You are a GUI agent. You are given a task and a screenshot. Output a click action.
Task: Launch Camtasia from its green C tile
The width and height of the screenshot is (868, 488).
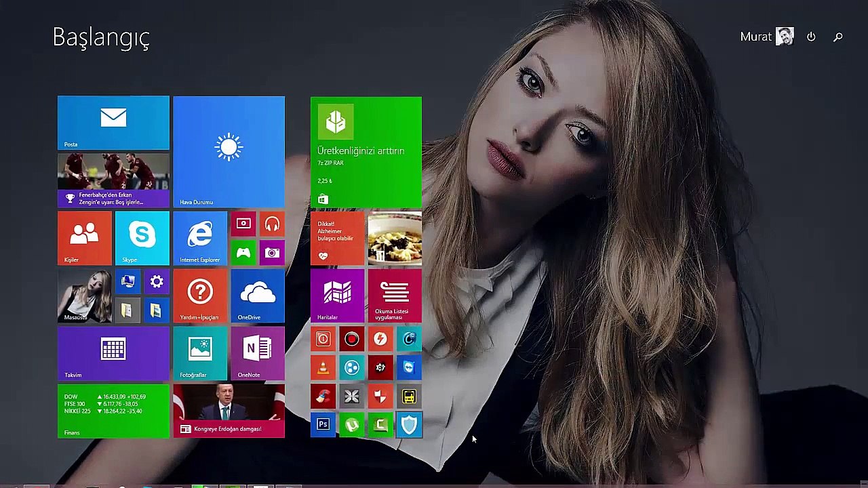(380, 426)
